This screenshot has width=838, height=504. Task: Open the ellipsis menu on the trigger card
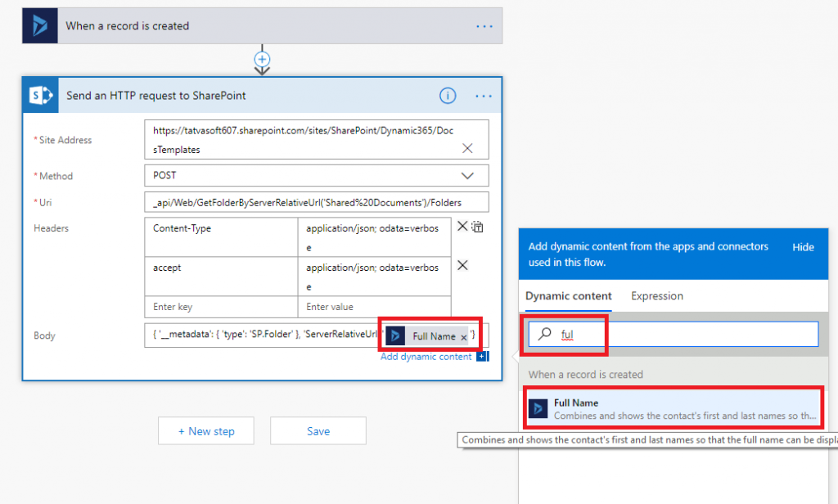pyautogui.click(x=484, y=25)
